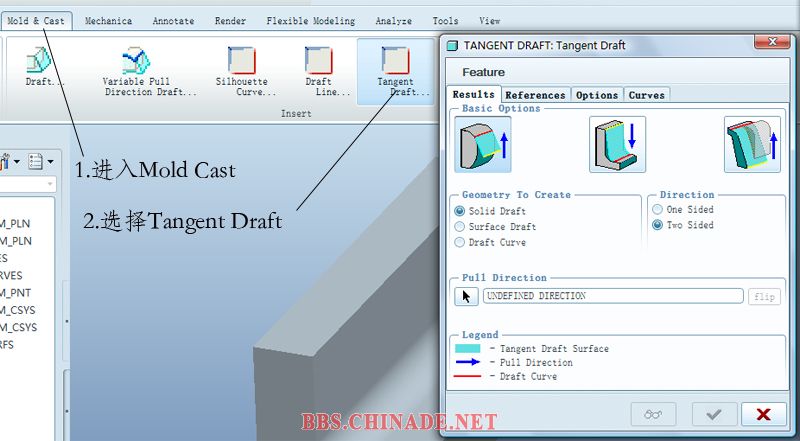Open the Tools ribbon tab
800x441 pixels.
[x=445, y=21]
